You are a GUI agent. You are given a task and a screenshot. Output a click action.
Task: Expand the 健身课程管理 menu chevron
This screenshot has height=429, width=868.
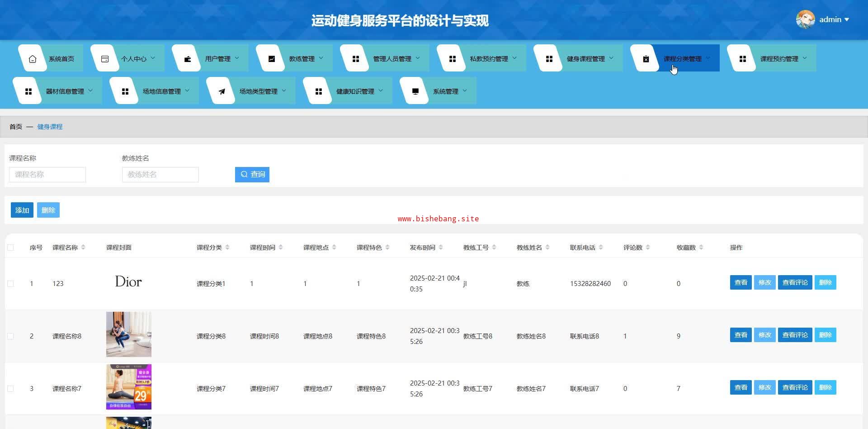point(611,58)
